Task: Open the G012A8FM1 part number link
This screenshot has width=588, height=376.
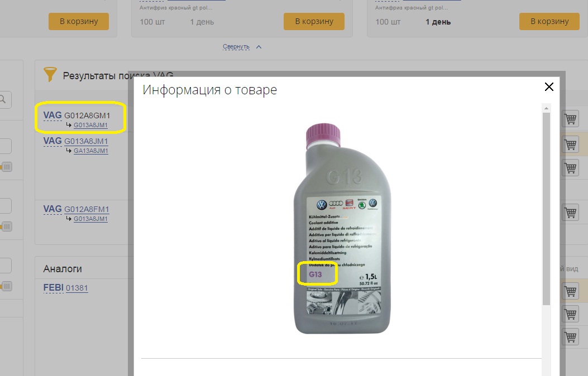Action: point(87,209)
